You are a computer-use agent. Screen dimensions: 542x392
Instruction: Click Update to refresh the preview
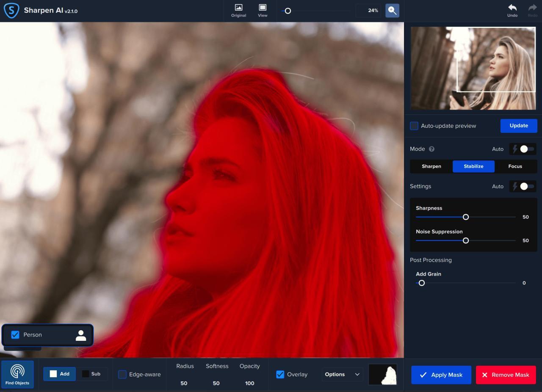(518, 125)
